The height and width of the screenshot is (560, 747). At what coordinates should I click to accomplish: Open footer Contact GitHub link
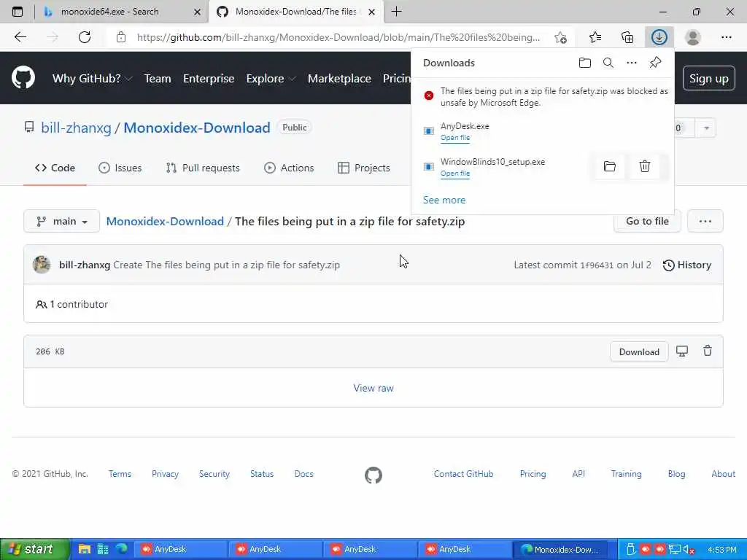(x=463, y=474)
